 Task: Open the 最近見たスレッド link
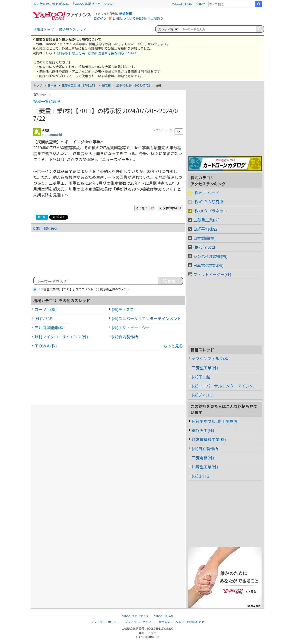pos(72,30)
